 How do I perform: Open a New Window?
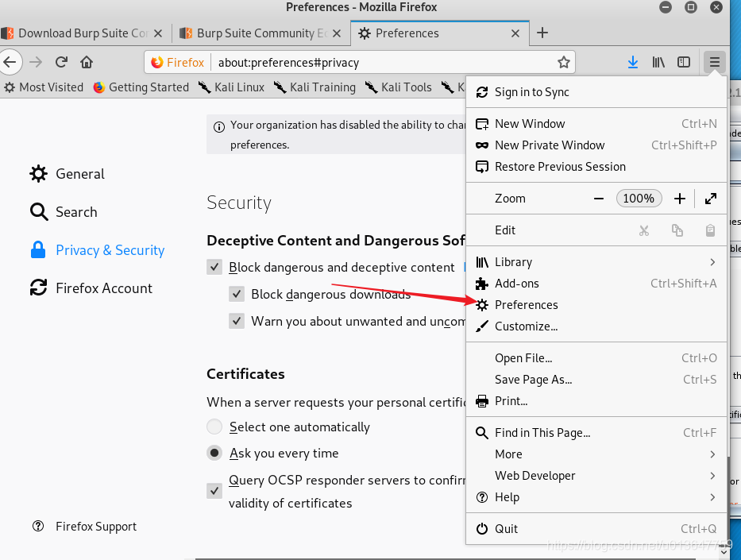click(596, 124)
